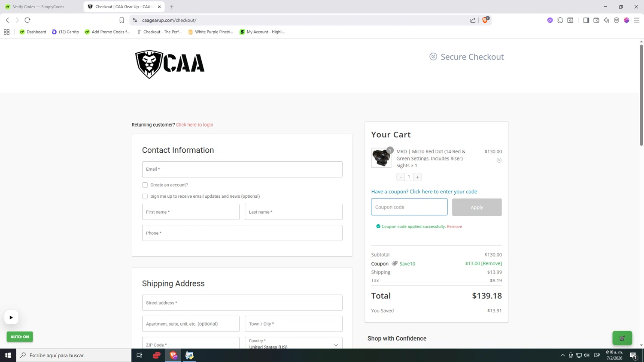The image size is (644, 362).
Task: Open the Dashboard bookmark
Action: pyautogui.click(x=33, y=32)
